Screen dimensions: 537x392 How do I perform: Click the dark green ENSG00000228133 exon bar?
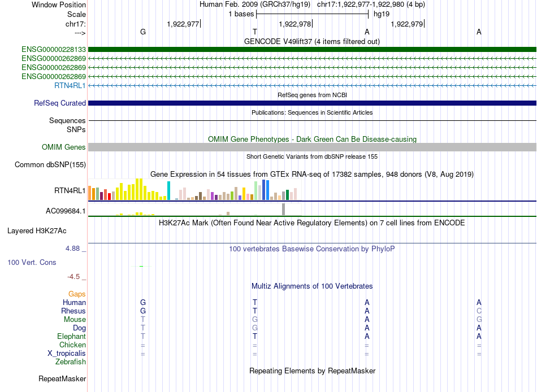pos(312,50)
